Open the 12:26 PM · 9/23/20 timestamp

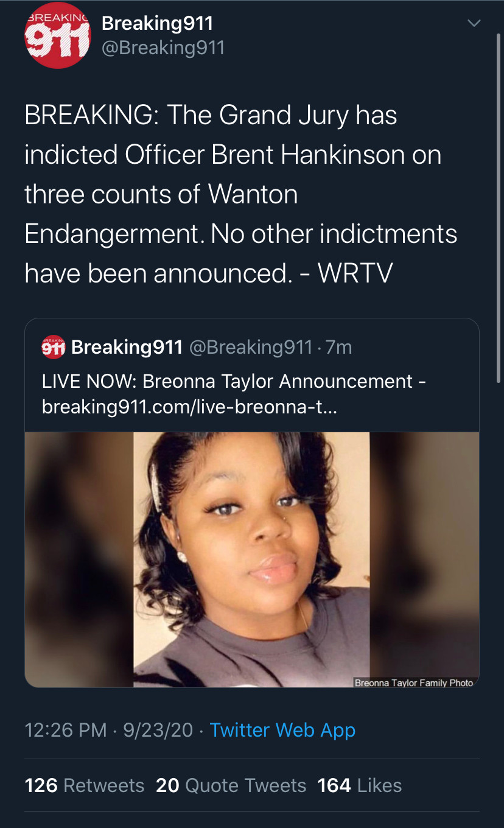[x=109, y=729]
